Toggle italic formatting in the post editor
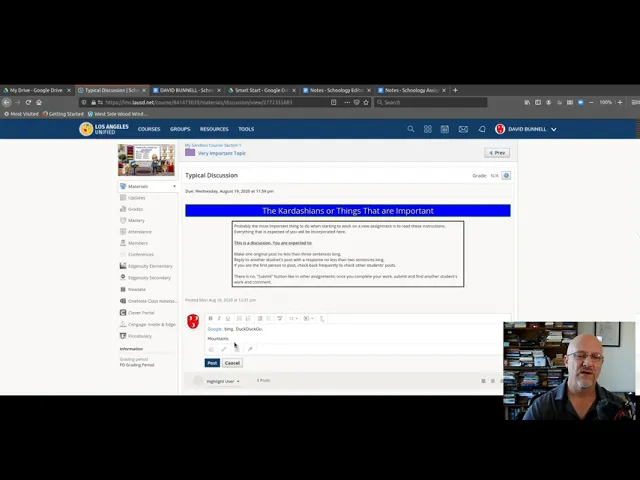This screenshot has width=640, height=480. point(219,318)
